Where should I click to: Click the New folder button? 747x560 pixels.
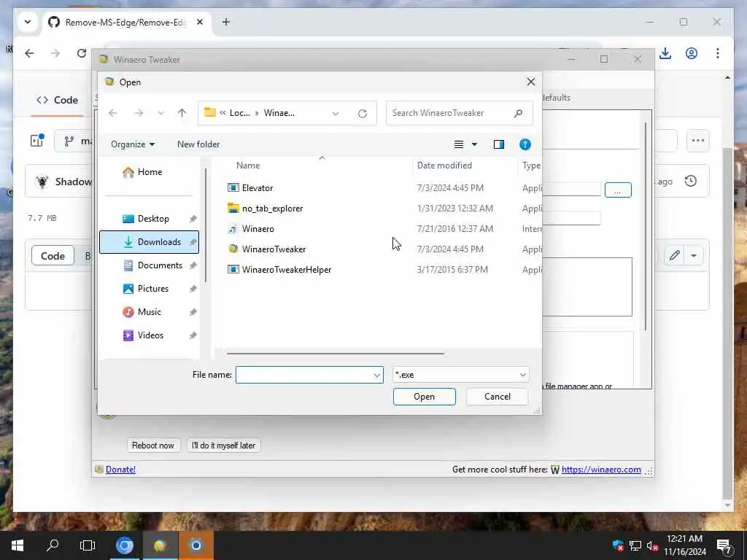(198, 144)
